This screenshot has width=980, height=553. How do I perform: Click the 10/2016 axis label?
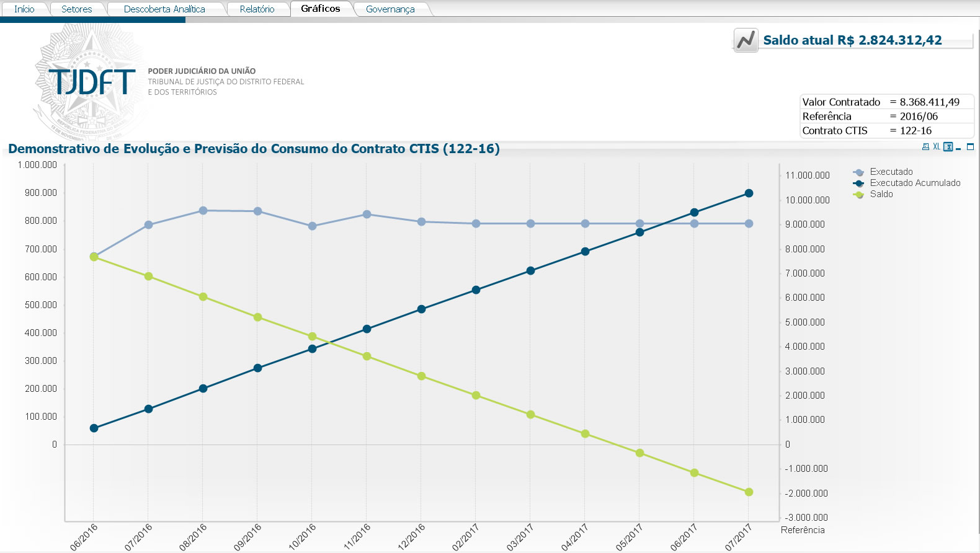[x=302, y=537]
